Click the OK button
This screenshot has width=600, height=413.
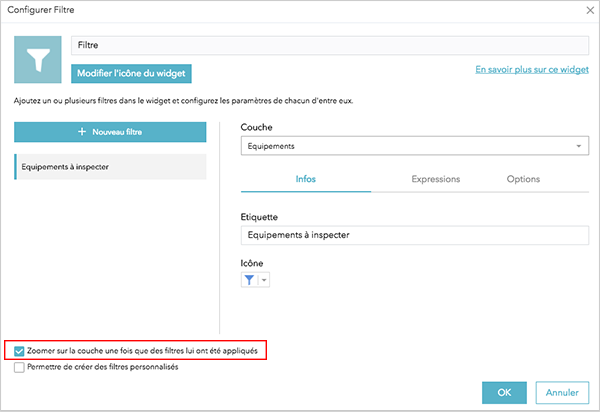point(504,392)
